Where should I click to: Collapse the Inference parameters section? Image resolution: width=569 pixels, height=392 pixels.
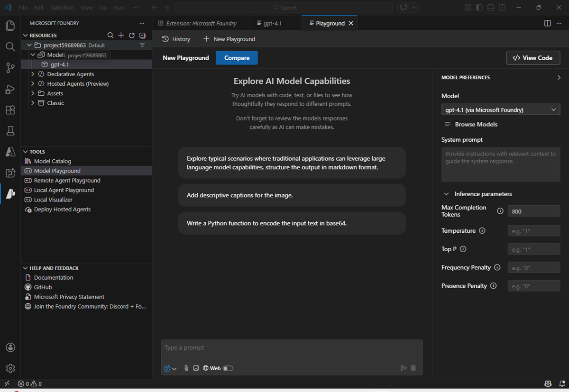[x=446, y=194]
